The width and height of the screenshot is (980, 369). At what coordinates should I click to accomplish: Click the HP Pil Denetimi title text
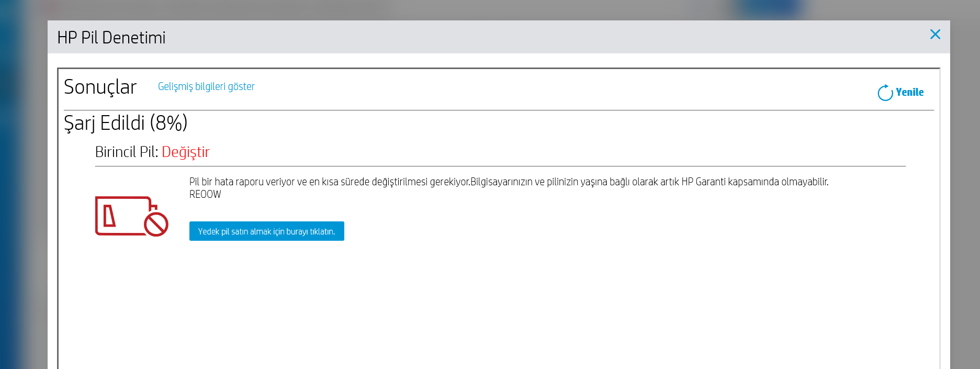coord(111,38)
